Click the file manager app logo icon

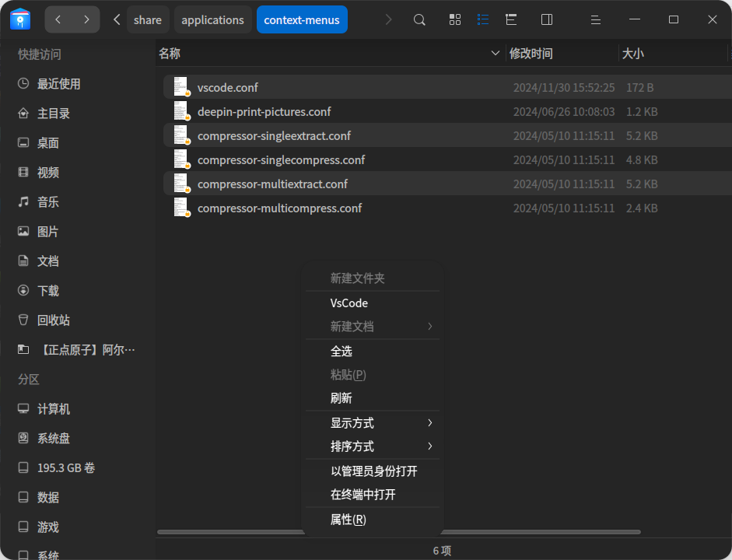click(x=20, y=19)
